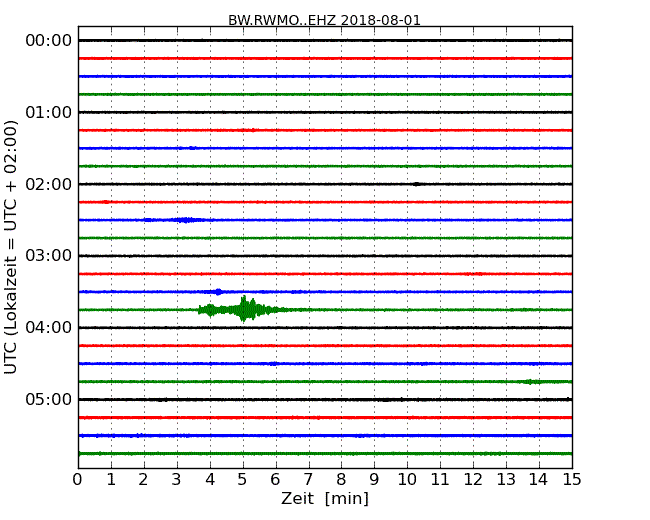Viewport: 650px width, 520px height.
Task: Select the 01:00 time label
Action: [x=49, y=112]
